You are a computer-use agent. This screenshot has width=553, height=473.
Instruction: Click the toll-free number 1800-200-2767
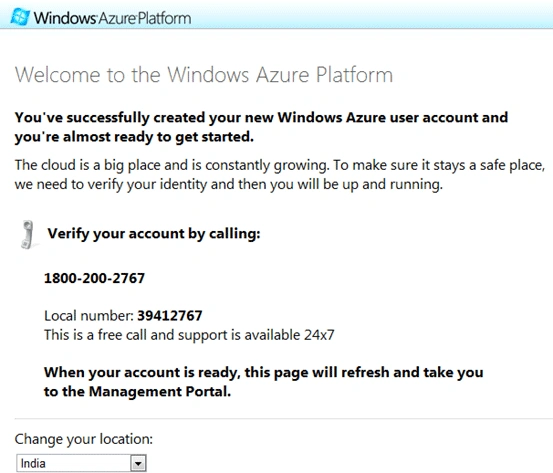[x=94, y=278]
